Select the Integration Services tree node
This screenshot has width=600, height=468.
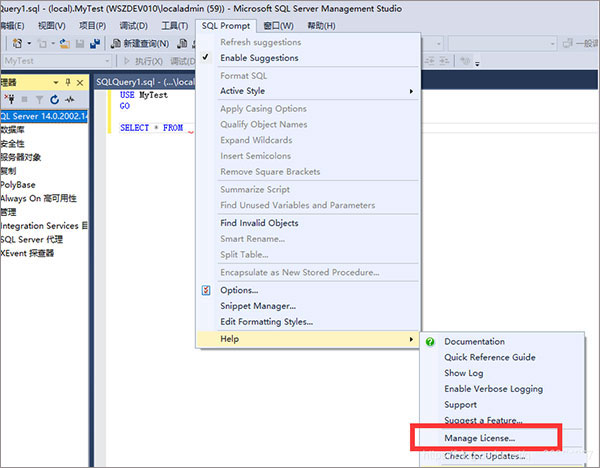[44, 226]
